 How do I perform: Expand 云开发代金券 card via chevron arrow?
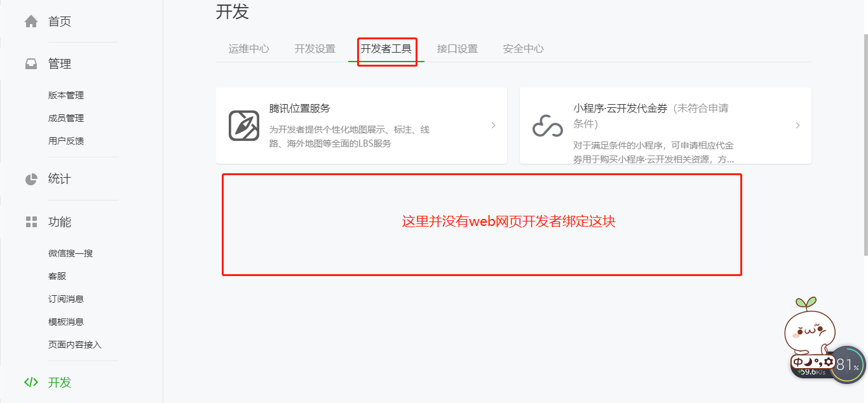(x=797, y=126)
